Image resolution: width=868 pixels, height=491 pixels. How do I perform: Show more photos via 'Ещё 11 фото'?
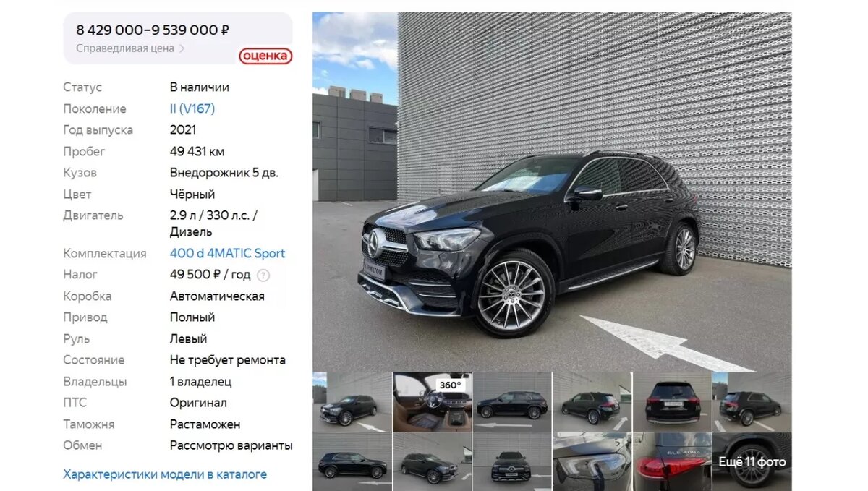click(x=752, y=461)
